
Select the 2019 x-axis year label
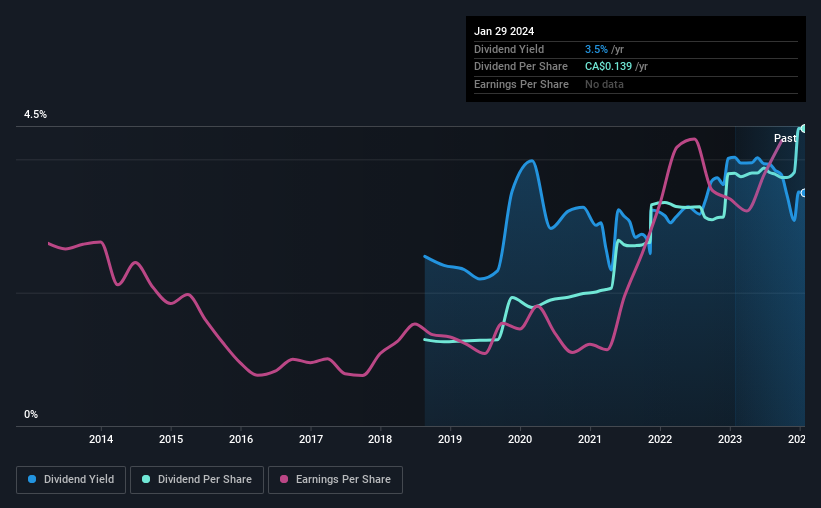(x=450, y=439)
